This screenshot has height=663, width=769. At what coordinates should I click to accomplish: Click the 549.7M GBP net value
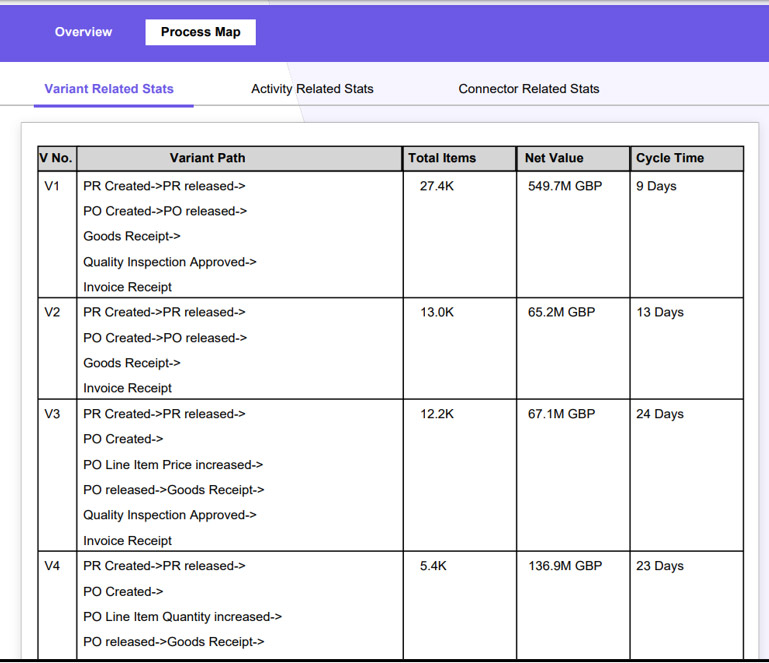tap(565, 186)
